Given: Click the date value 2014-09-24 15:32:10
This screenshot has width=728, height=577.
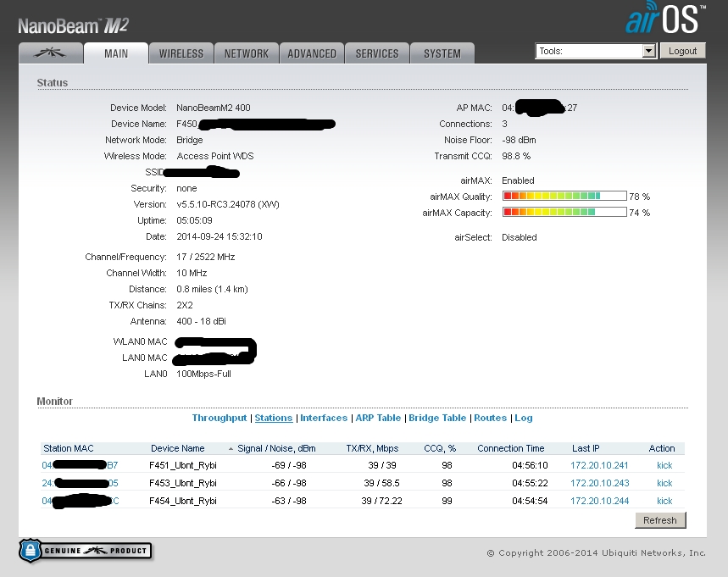Looking at the screenshot, I should (220, 236).
